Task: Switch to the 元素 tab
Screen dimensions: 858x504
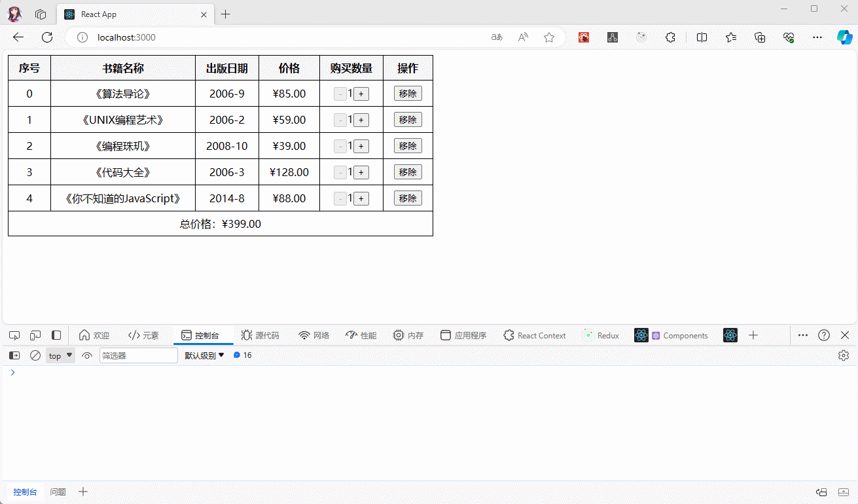Action: click(x=143, y=335)
